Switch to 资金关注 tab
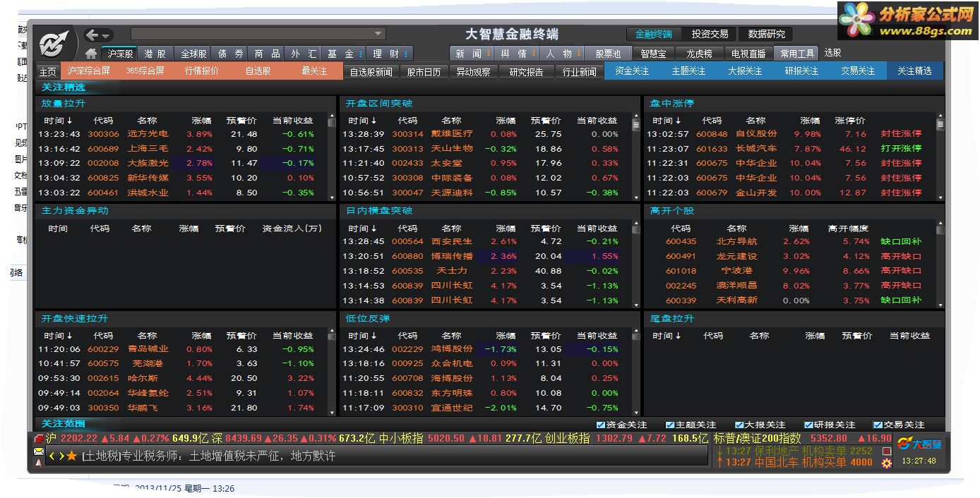The height and width of the screenshot is (498, 980). [x=632, y=71]
